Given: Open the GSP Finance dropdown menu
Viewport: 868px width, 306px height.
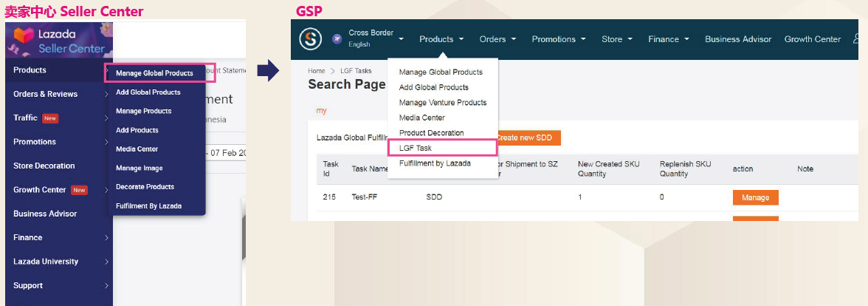Looking at the screenshot, I should pos(668,38).
